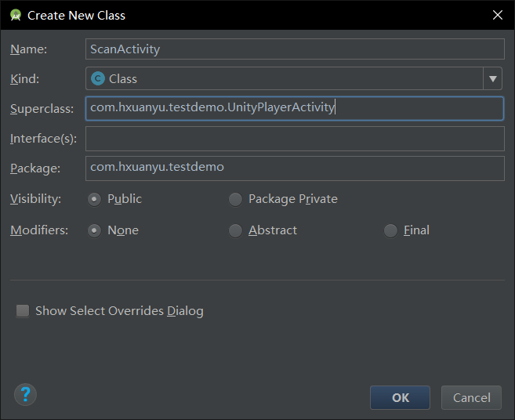515x420 pixels.
Task: Close the Create New Class dialog
Action: point(497,15)
